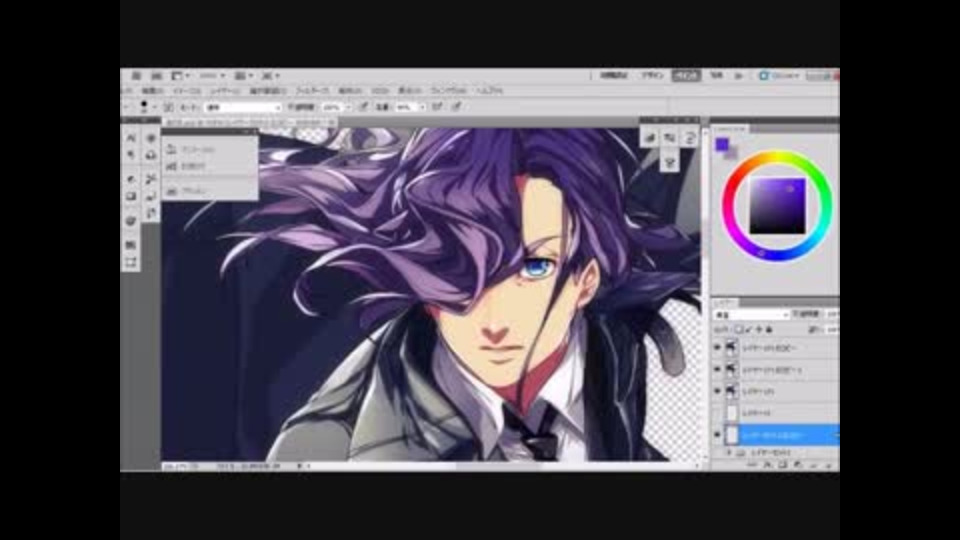Toggle pen pressure for opacity

[x=364, y=107]
